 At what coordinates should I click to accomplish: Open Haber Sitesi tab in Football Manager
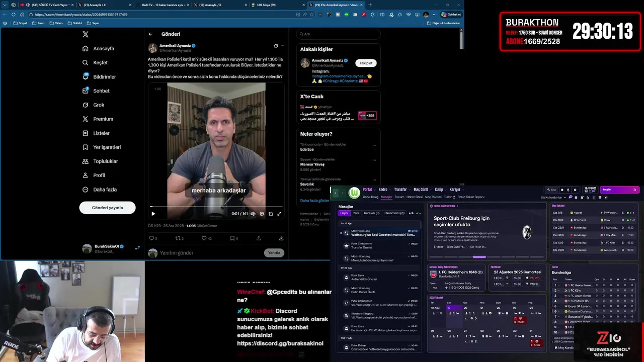(x=415, y=197)
